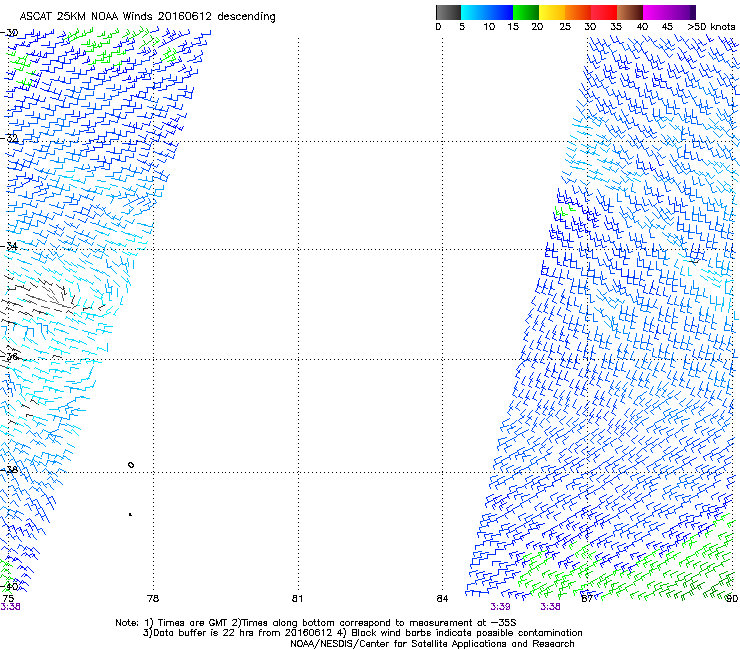The width and height of the screenshot is (740, 650).
Task: Click the '>50 knots' legend label
Action: pos(711,27)
